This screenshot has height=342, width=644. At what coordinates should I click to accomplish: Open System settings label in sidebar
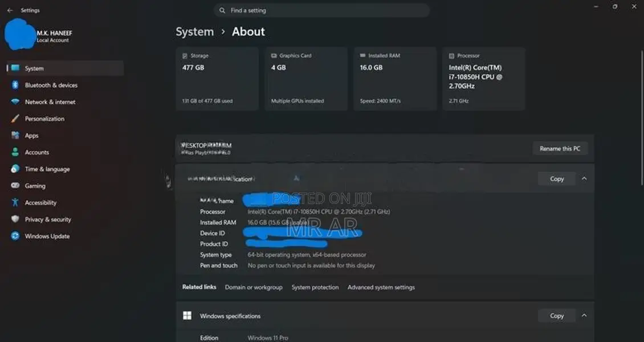34,68
